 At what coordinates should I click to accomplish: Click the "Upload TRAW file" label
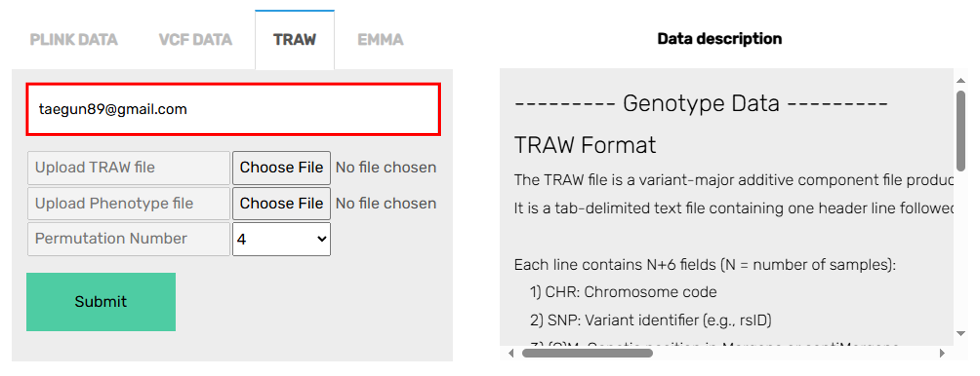click(x=95, y=168)
